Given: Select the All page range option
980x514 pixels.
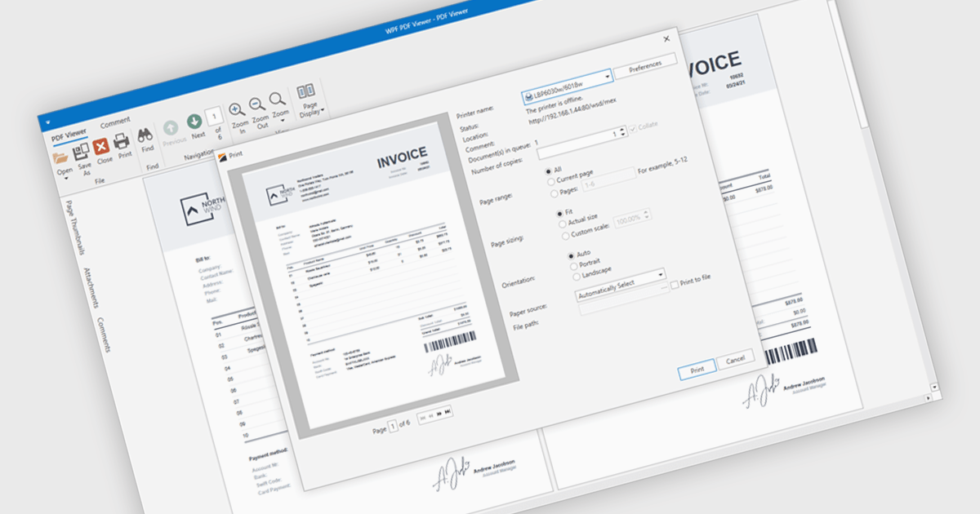Looking at the screenshot, I should coord(547,172).
